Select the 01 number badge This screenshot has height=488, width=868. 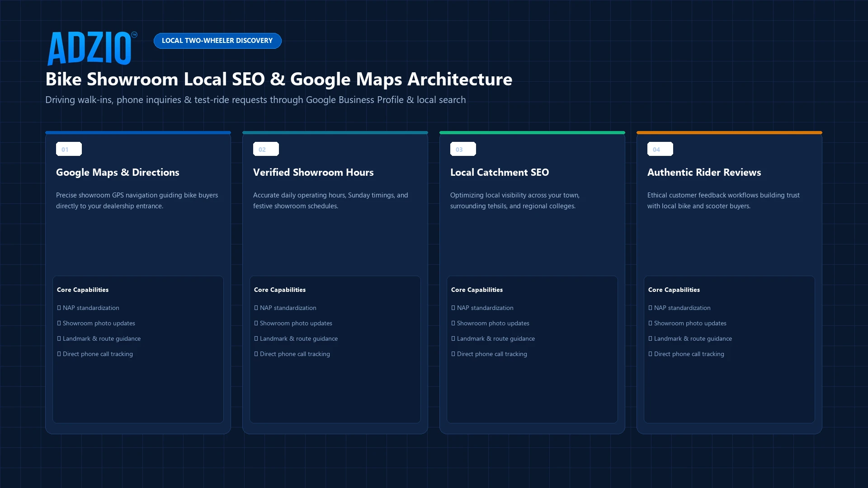[x=69, y=149]
